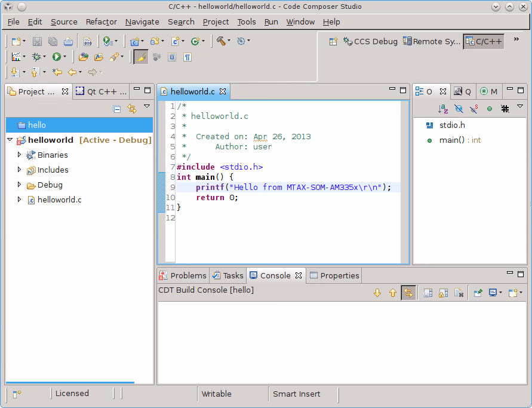Click the profiling chart icon

(x=16, y=57)
